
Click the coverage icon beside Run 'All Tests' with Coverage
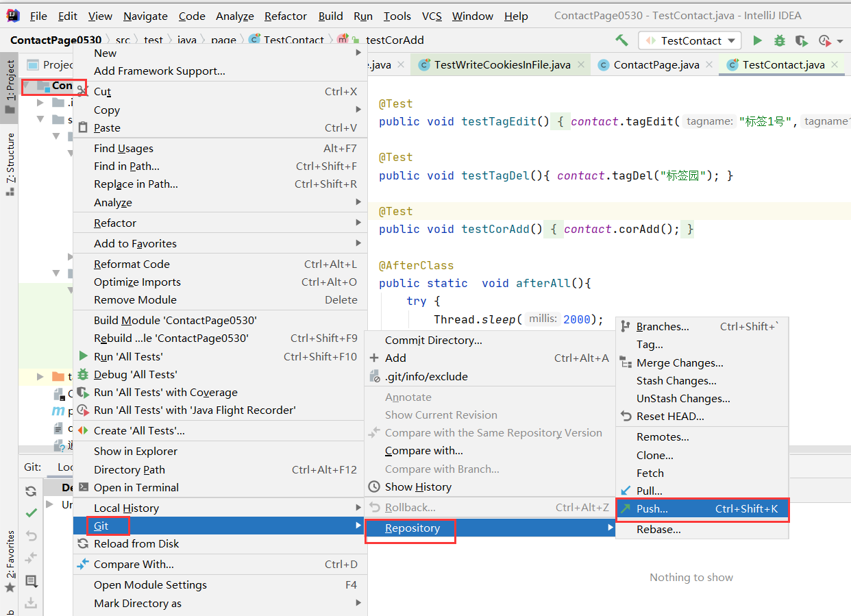(83, 392)
